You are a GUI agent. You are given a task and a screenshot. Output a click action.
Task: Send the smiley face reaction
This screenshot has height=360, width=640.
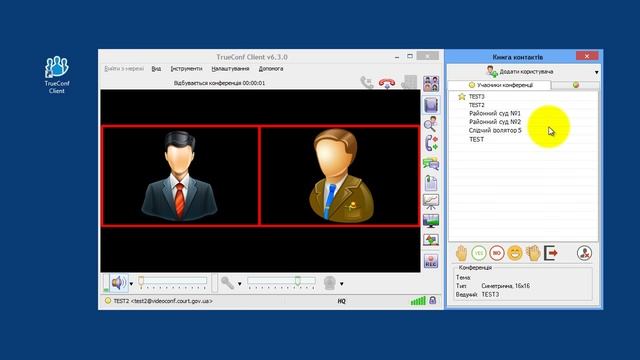click(515, 253)
